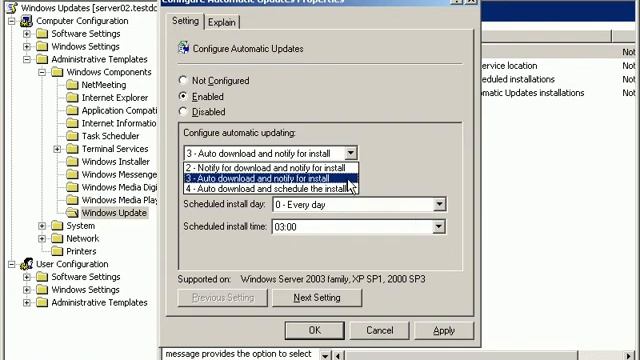
Task: Click the Windows Media Digital folder icon
Action: click(72, 187)
